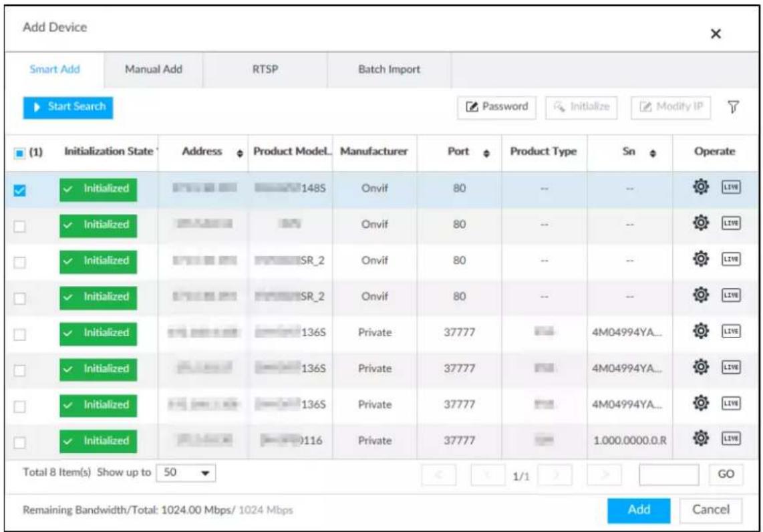Jump to the last page arrow
763x532 pixels.
[605, 475]
